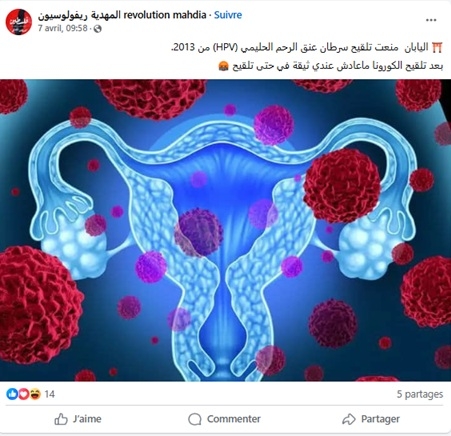Click the globe public audience icon
The width and height of the screenshot is (451, 436).
point(97,29)
